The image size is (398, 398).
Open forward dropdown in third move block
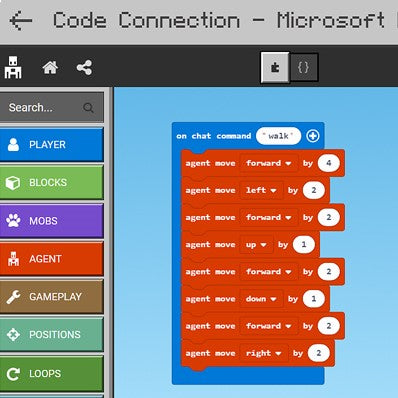pyautogui.click(x=269, y=217)
